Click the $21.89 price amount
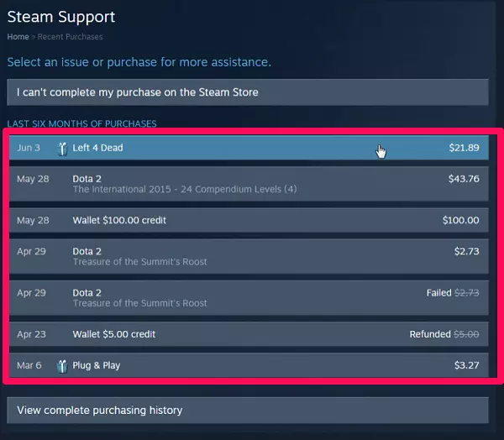Screen dimensions: 504x440 click(464, 148)
